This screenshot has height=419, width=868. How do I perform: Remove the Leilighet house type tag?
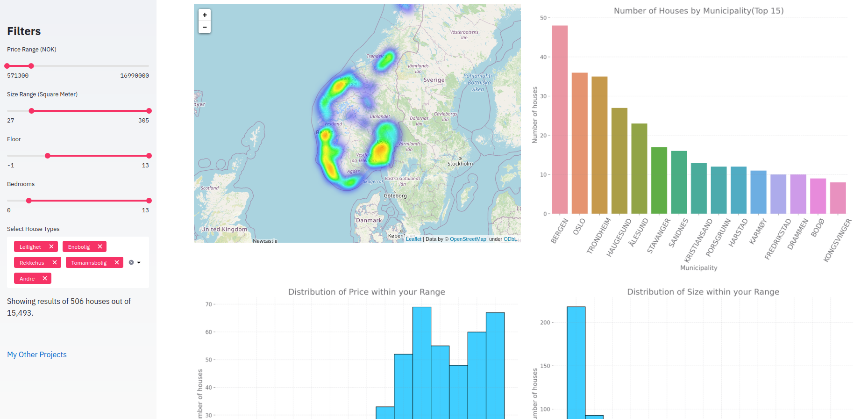click(51, 246)
